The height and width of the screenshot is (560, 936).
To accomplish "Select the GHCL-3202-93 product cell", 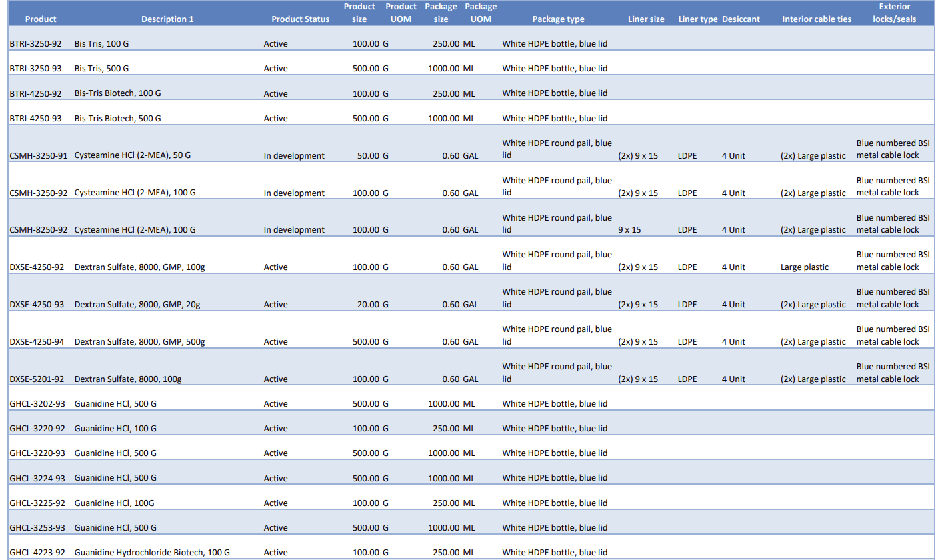I will [x=37, y=404].
